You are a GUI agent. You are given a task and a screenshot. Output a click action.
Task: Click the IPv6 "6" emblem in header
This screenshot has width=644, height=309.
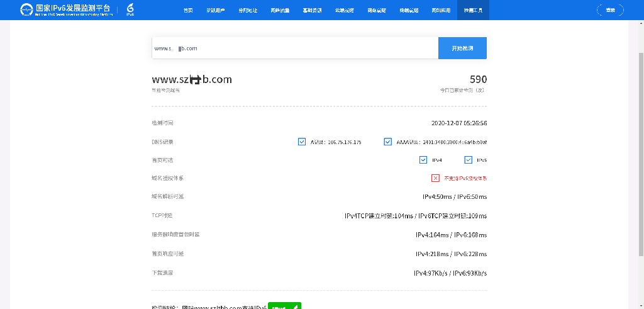click(130, 9)
